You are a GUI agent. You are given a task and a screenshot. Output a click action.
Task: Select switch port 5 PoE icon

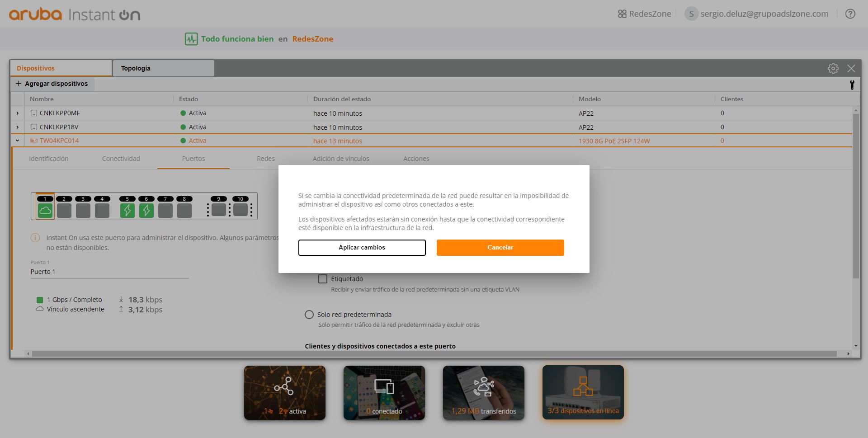(127, 210)
